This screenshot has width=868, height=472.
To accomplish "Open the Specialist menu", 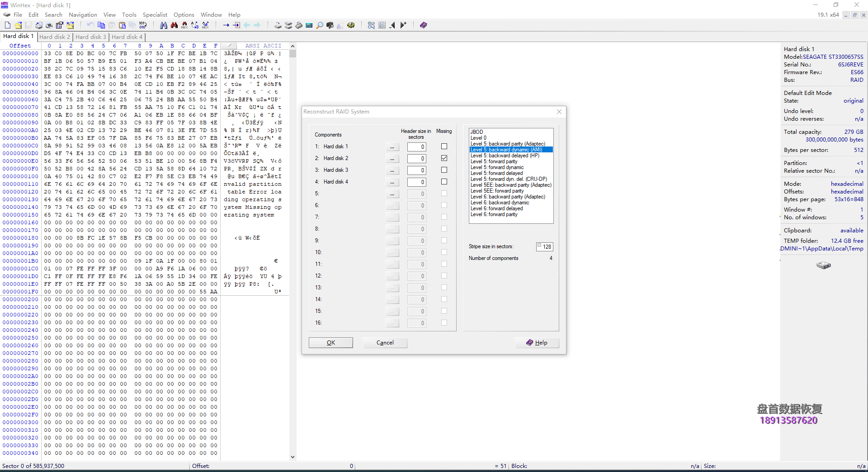I will click(155, 15).
